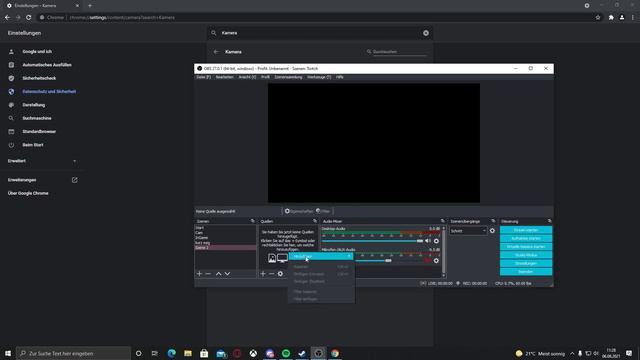
Task: Move the scene up with the arrow
Action: click(218, 273)
